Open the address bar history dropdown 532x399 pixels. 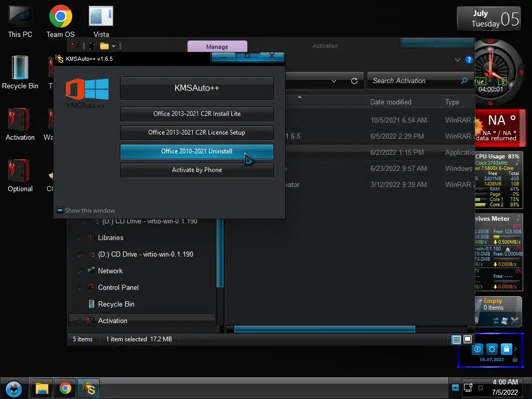334,81
